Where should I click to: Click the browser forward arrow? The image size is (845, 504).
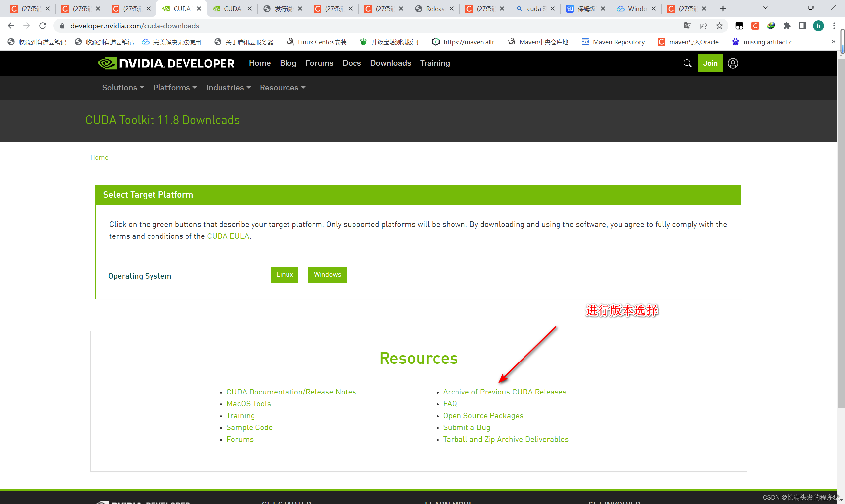coord(27,26)
